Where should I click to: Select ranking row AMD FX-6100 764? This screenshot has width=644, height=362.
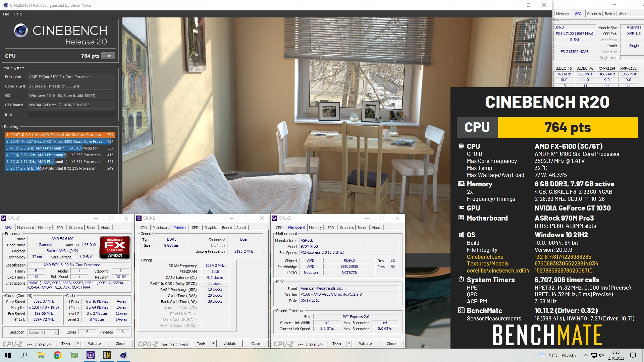pyautogui.click(x=60, y=135)
